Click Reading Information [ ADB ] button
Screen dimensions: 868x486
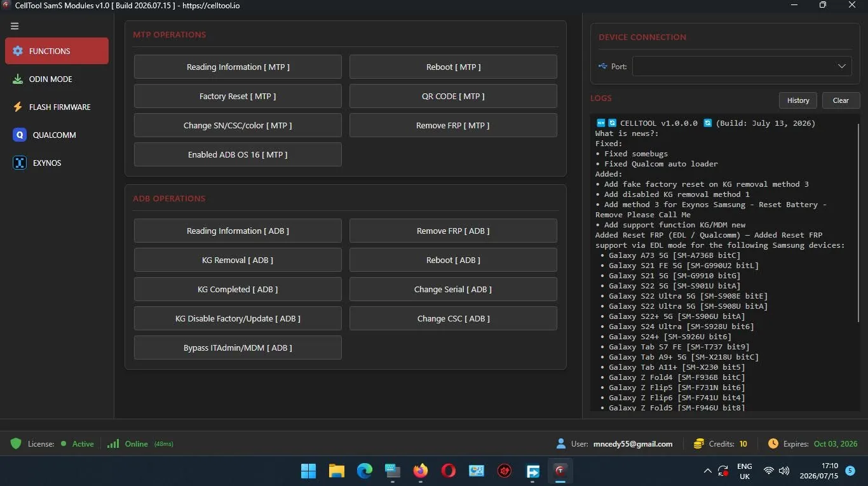tap(238, 231)
